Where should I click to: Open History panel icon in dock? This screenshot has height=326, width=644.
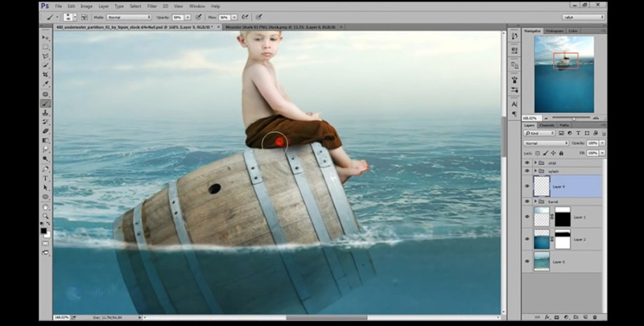tap(514, 36)
